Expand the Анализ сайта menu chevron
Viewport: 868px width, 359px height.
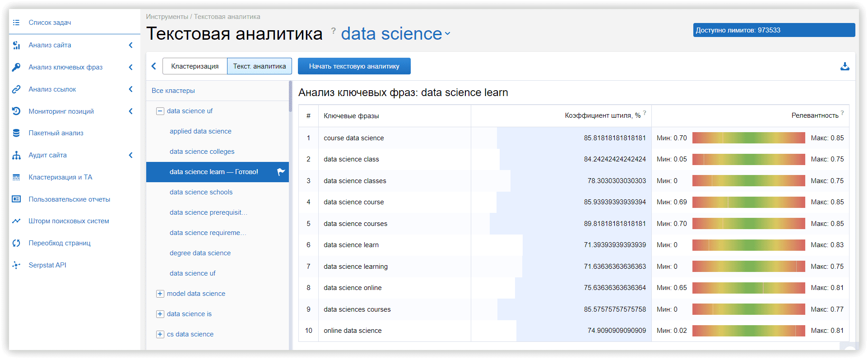pos(131,45)
